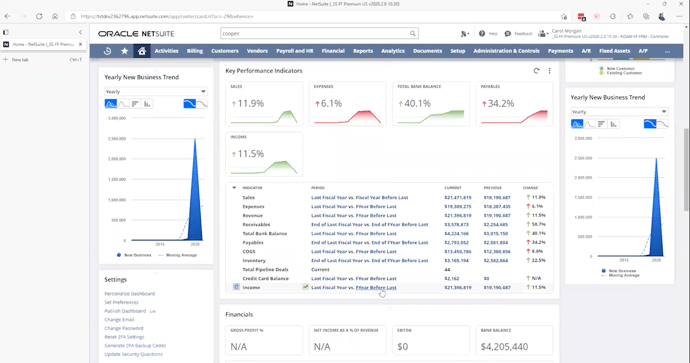Click Set Preferences link
This screenshot has width=690, height=363.
pyautogui.click(x=121, y=302)
